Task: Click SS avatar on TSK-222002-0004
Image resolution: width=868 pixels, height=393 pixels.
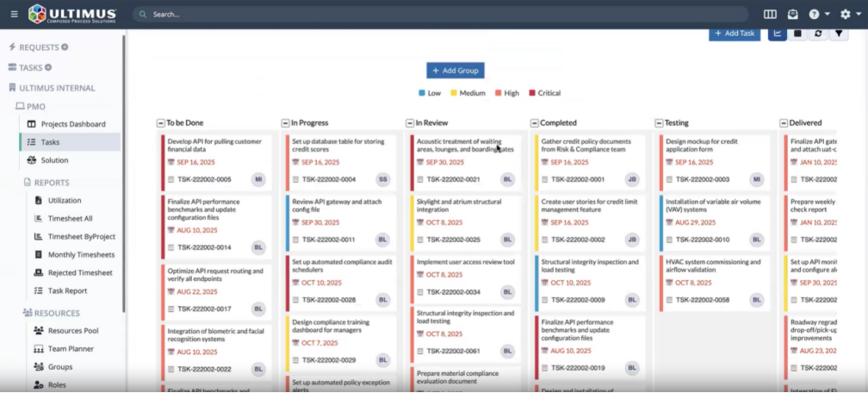Action: (x=383, y=179)
